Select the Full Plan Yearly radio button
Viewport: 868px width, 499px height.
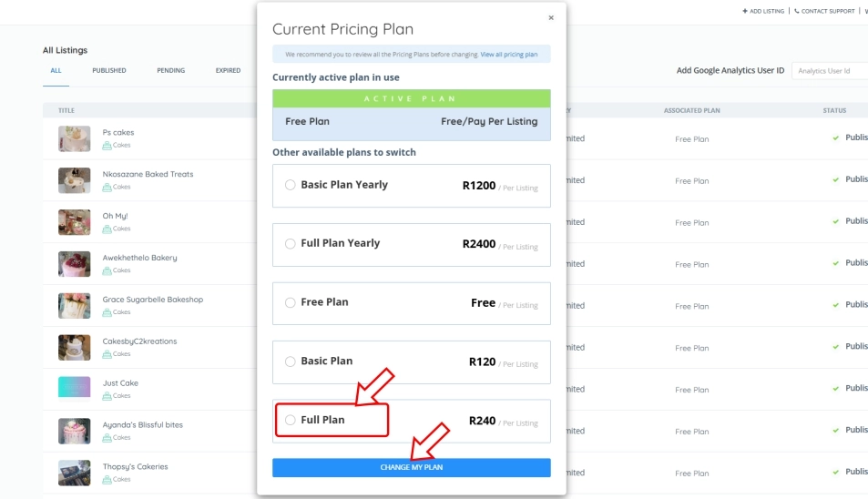(x=291, y=244)
